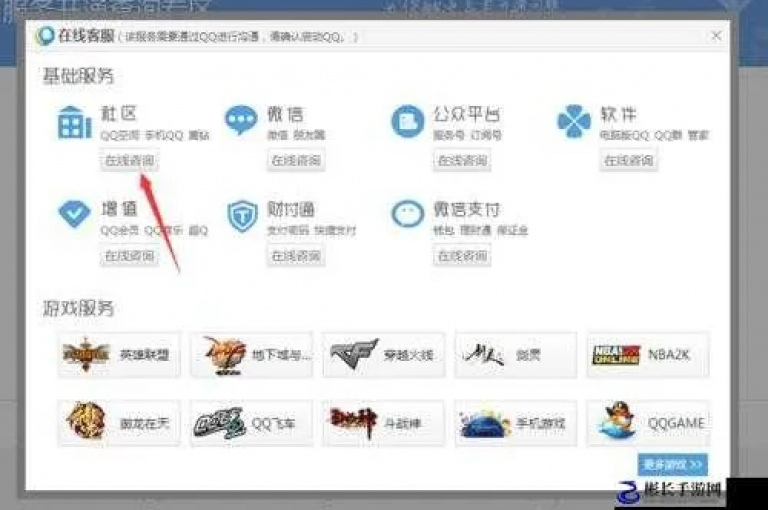The image size is (768, 510).
Task: Click the 社区 heading text
Action: coord(119,114)
